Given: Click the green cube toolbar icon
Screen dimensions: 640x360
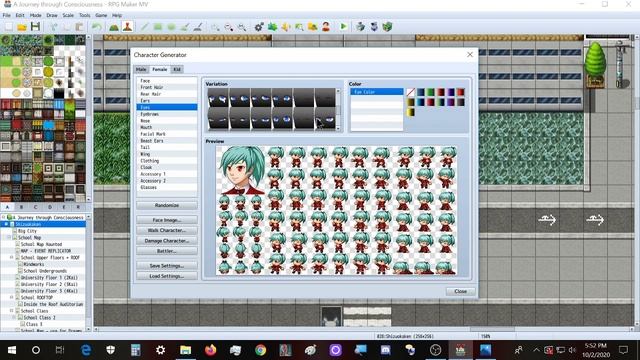Looking at the screenshot, I should point(387,27).
